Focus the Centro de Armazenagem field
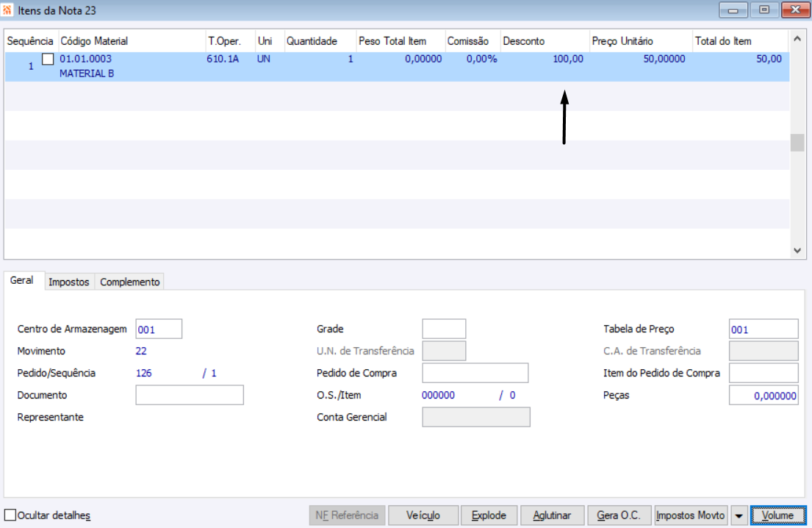The width and height of the screenshot is (812, 528). 159,329
